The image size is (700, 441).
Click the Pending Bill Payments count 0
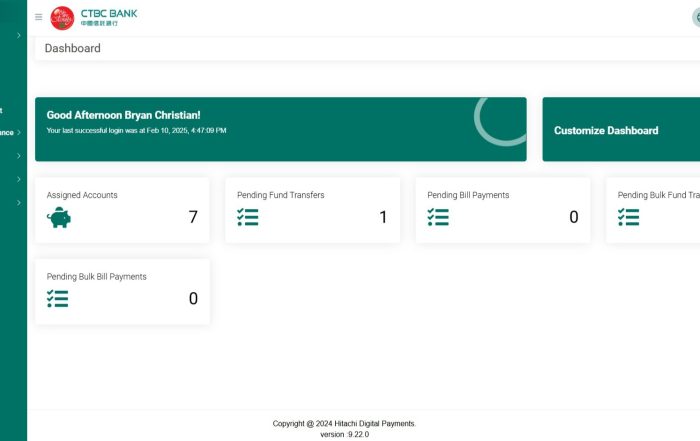point(574,217)
